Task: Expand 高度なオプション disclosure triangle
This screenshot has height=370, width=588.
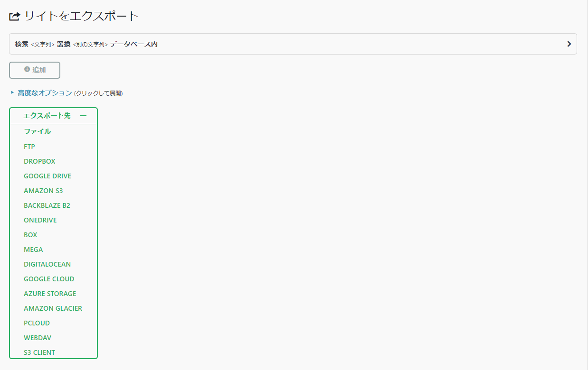Action: [12, 92]
